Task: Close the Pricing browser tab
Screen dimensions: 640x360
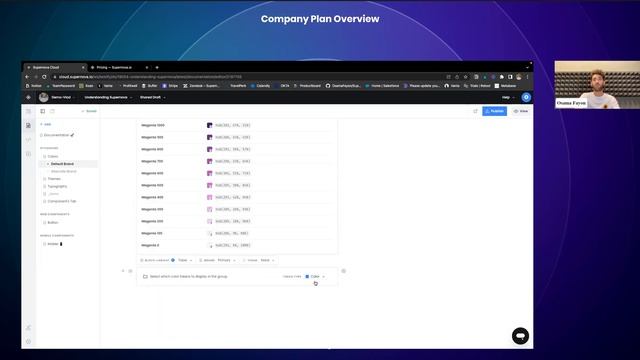Action: click(147, 67)
